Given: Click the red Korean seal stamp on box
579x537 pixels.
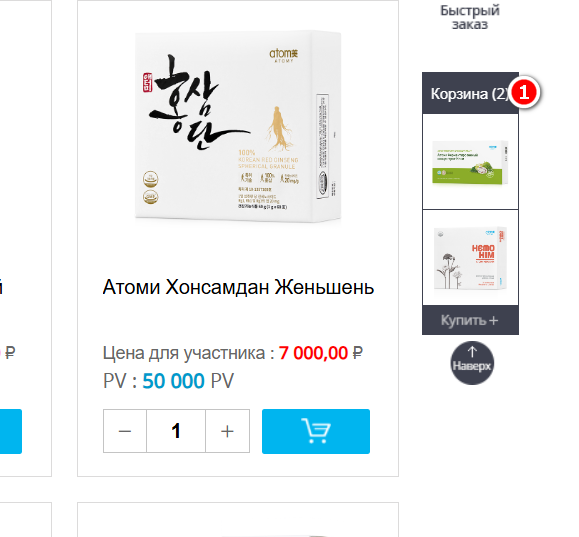Looking at the screenshot, I should coord(147,82).
